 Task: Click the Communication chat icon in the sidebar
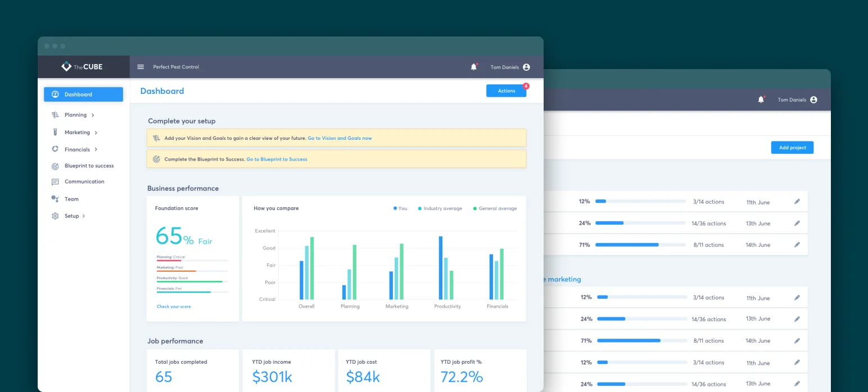click(55, 182)
